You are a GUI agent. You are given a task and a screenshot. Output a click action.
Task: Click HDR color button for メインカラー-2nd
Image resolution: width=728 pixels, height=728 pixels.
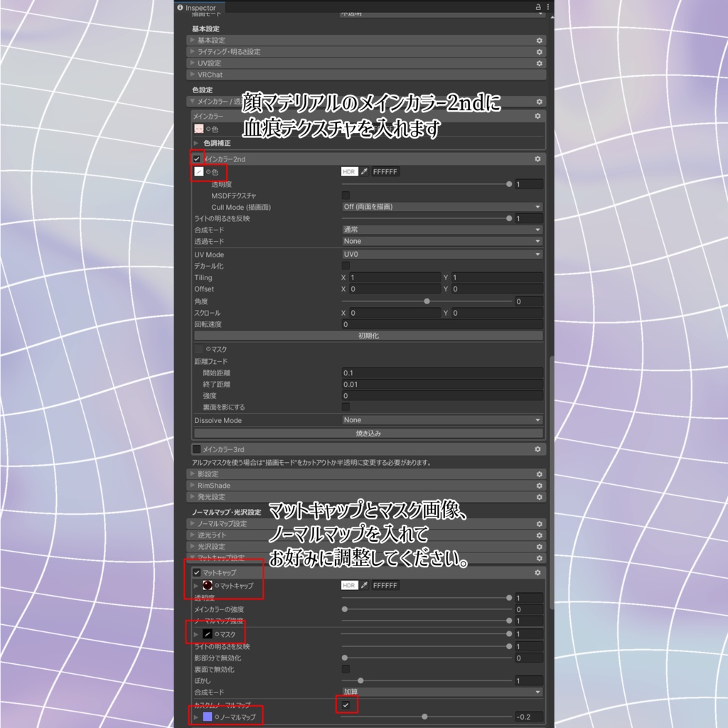coord(349,172)
